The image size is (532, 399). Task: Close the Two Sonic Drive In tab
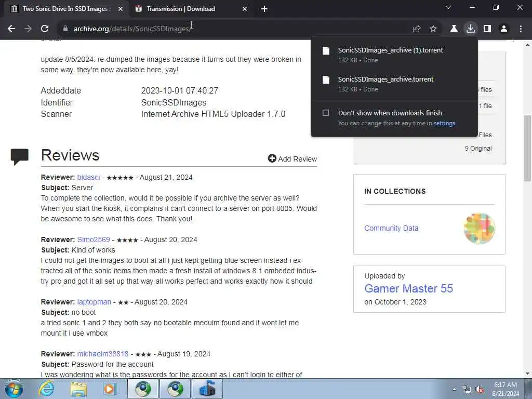(x=120, y=9)
